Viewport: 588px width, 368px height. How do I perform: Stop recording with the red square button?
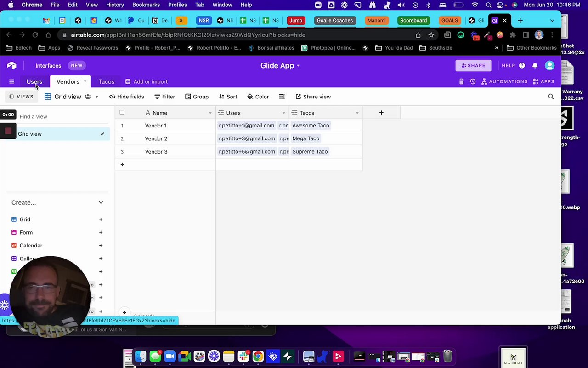(x=8, y=131)
